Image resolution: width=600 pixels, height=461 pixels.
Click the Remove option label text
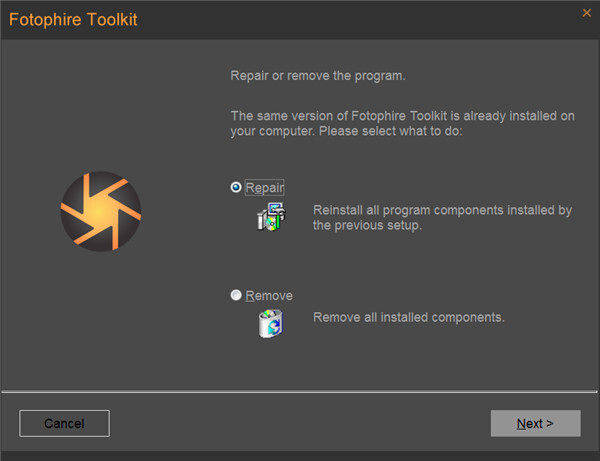[x=269, y=295]
